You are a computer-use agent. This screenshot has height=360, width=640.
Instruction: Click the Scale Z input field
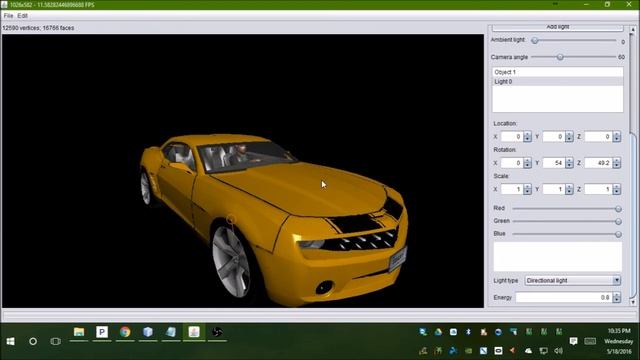[x=598, y=189]
